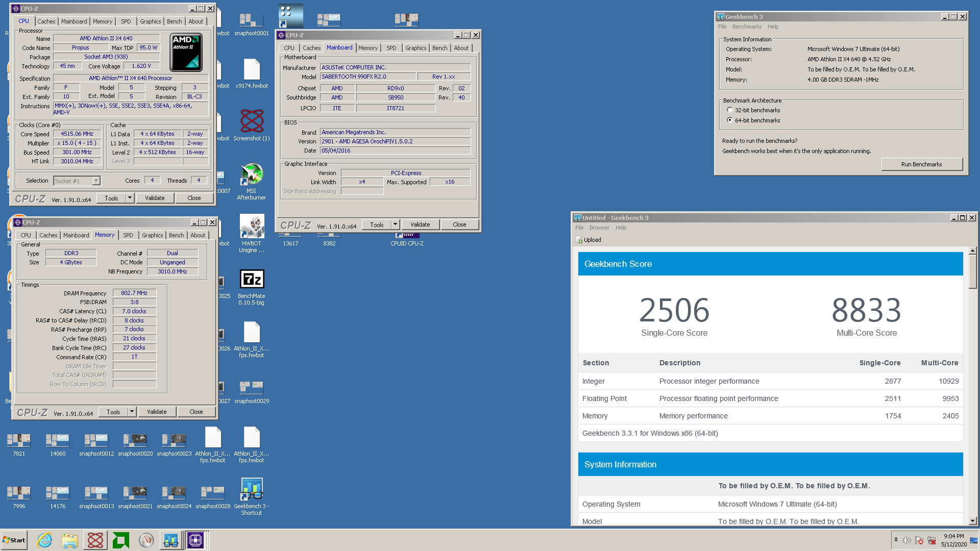Open the volume speaker tray icon
Screen dimensions: 980x551
point(906,540)
